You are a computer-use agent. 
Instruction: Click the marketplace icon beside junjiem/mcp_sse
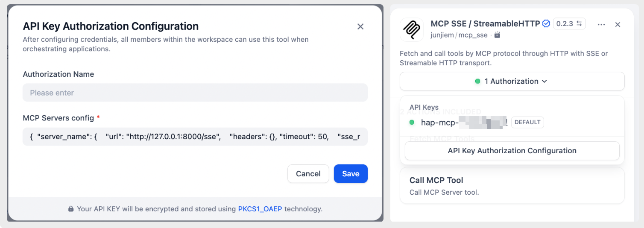[497, 35]
